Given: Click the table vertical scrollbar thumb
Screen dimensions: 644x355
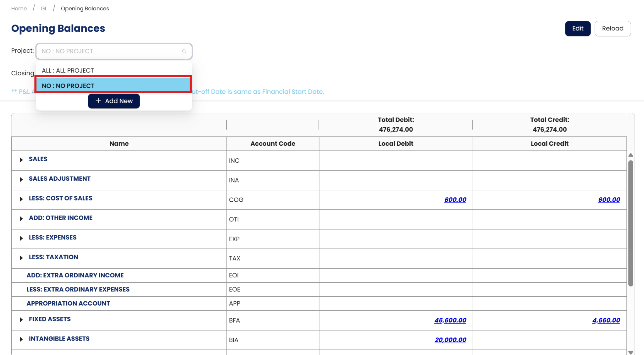Looking at the screenshot, I should click(630, 223).
